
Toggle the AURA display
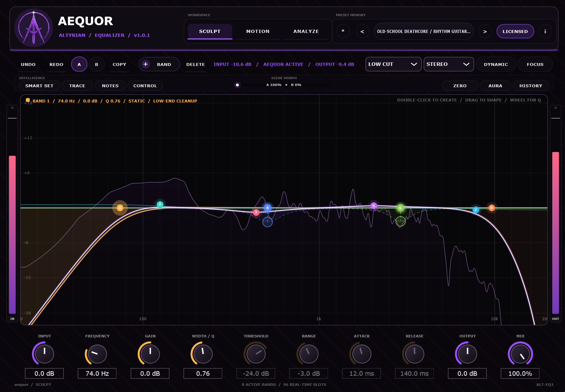[x=495, y=86]
